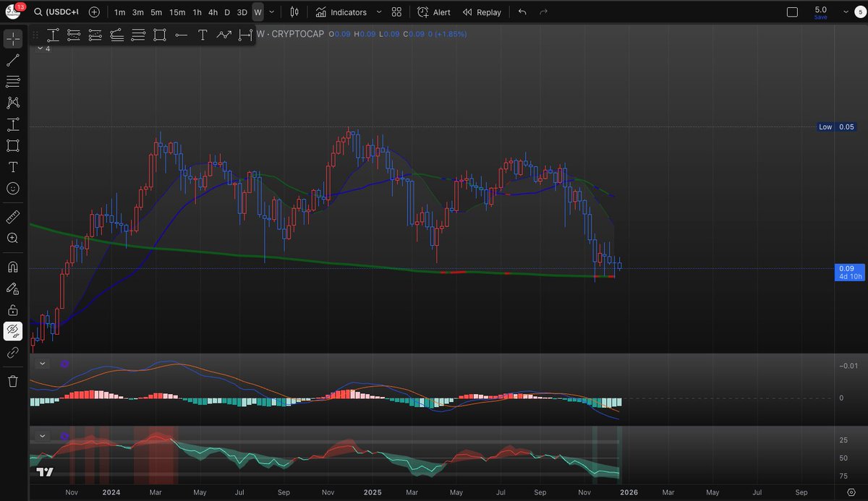This screenshot has width=868, height=501.
Task: Pick the date range tool in favorites bar
Action: click(246, 34)
